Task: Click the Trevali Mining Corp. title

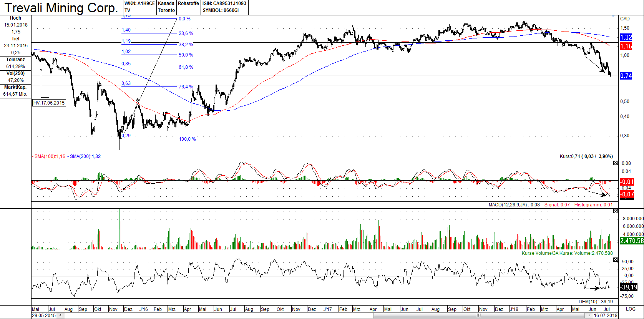Action: (x=61, y=8)
